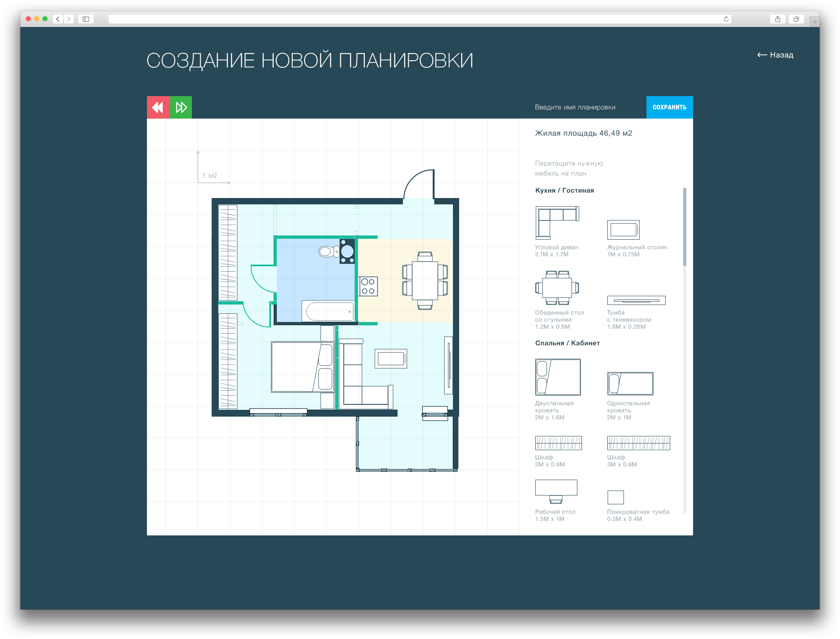Click the furniture list scrollbar
The image size is (840, 639).
(x=684, y=227)
